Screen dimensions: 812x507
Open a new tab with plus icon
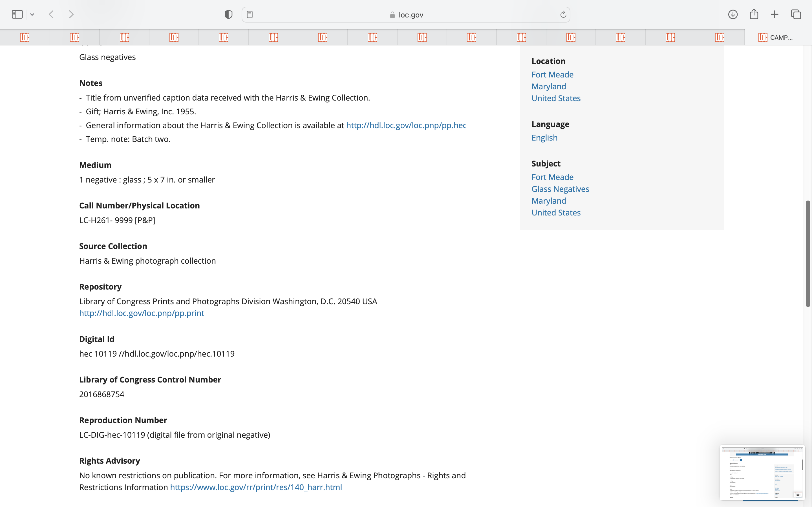(x=775, y=14)
